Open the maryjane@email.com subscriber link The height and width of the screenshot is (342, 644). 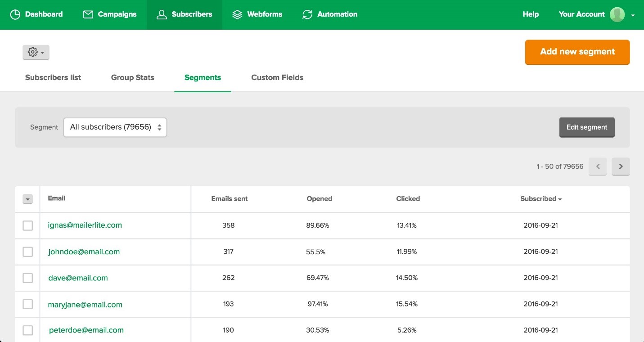pos(85,305)
